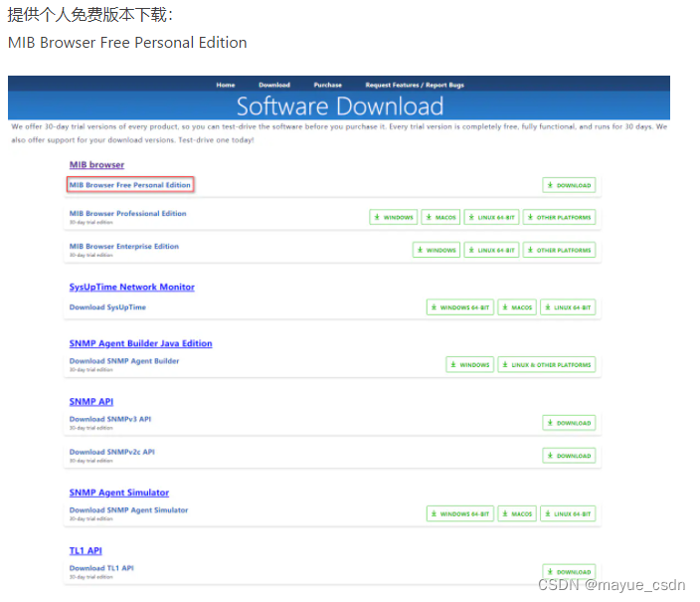
Task: Open Request Features / Report Bugs
Action: pyautogui.click(x=415, y=85)
